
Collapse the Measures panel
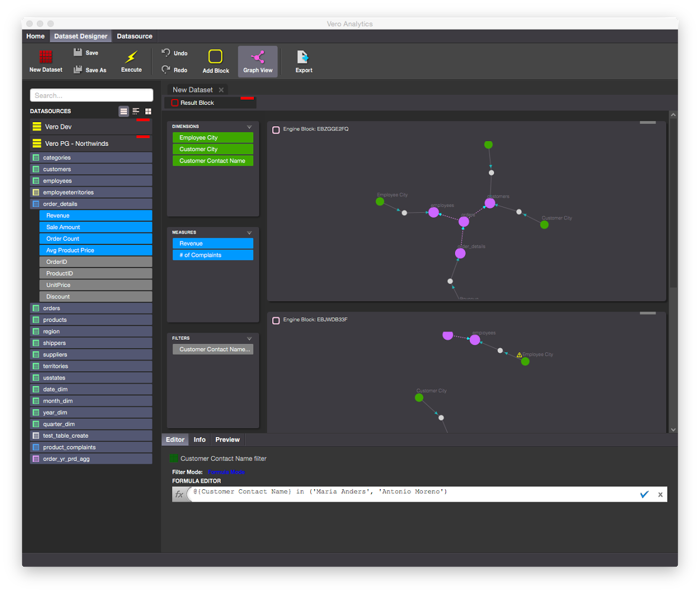coord(250,232)
